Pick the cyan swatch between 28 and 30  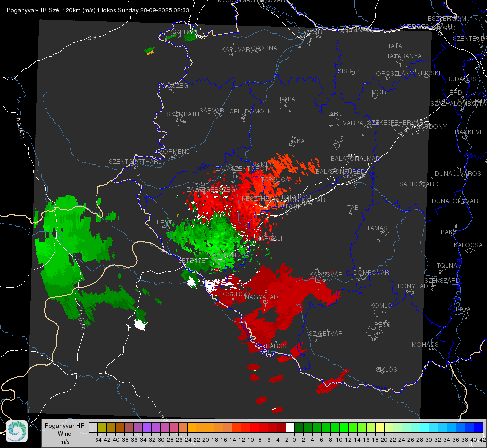(425, 427)
